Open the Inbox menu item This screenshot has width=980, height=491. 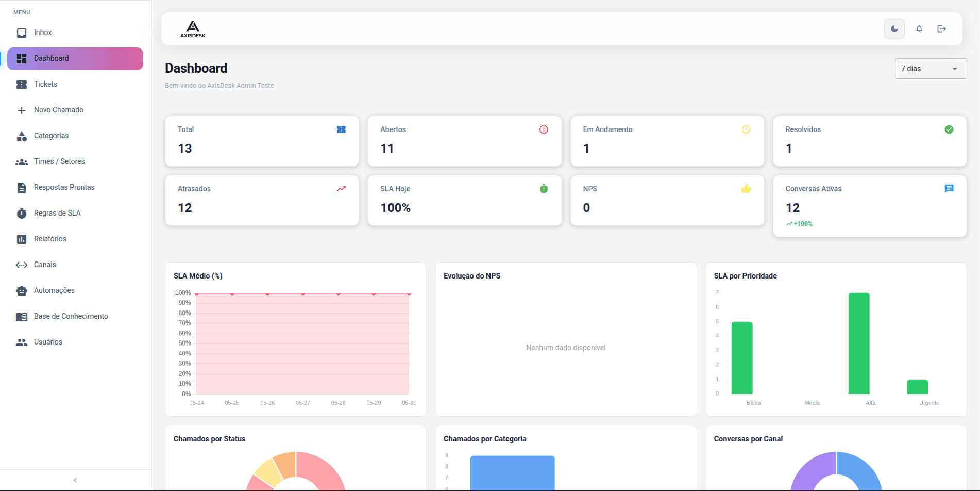pos(75,33)
